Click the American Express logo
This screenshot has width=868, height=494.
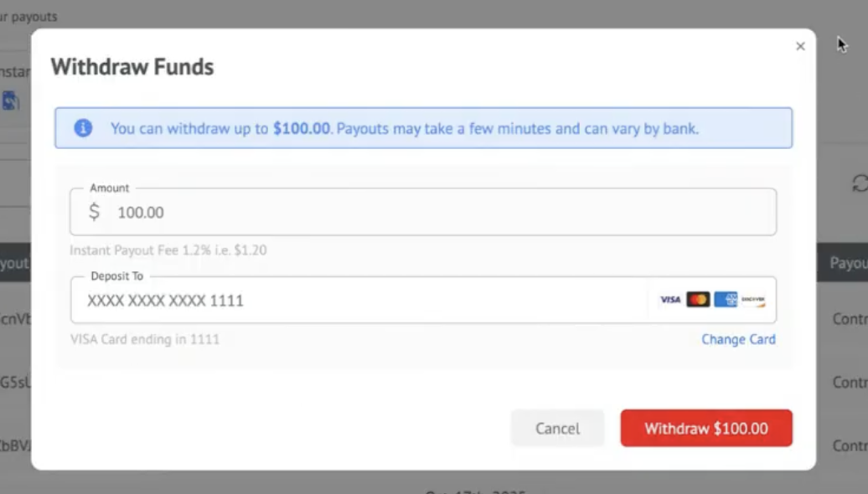pyautogui.click(x=726, y=300)
